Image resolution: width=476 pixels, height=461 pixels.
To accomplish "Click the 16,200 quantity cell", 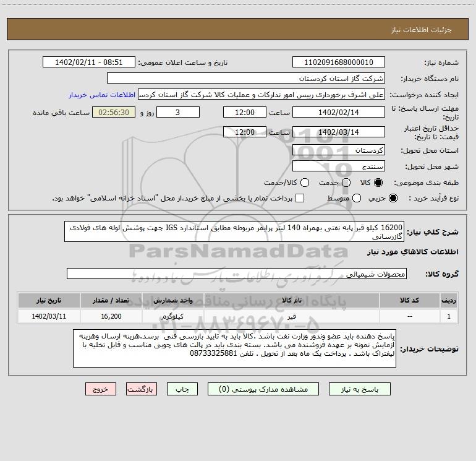I will tap(111, 316).
